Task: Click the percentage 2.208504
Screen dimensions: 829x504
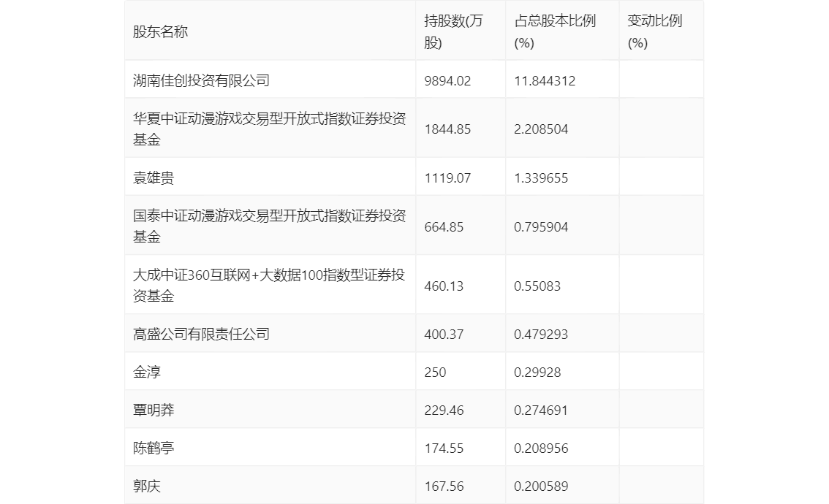Action: pyautogui.click(x=541, y=129)
